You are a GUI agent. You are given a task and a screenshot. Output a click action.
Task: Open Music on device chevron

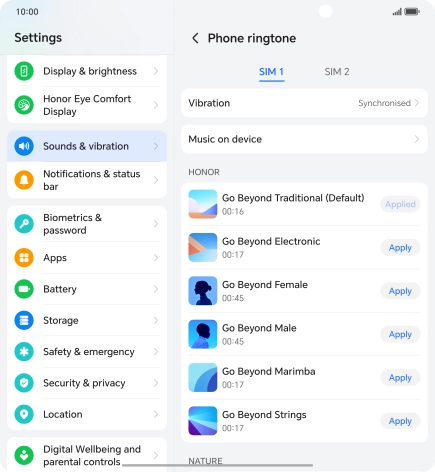[x=417, y=139]
